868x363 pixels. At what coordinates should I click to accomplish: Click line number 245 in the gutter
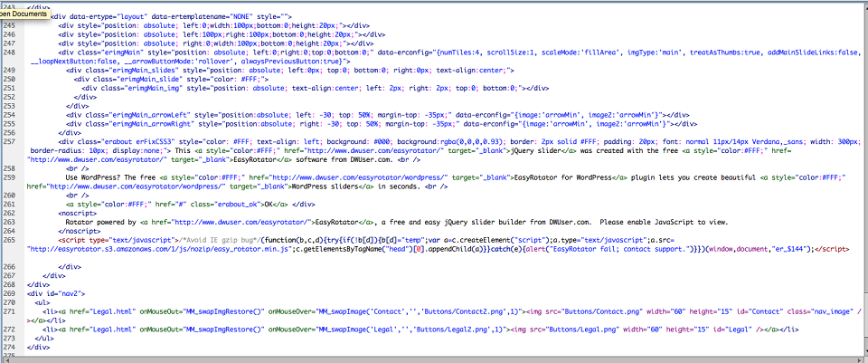tap(9, 25)
